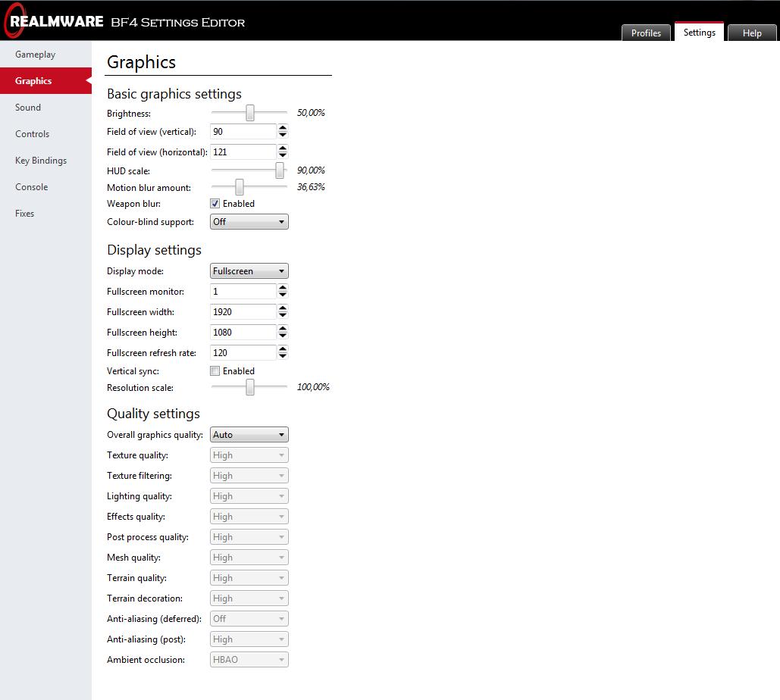The image size is (780, 700).
Task: Open Key Bindings section
Action: click(45, 160)
